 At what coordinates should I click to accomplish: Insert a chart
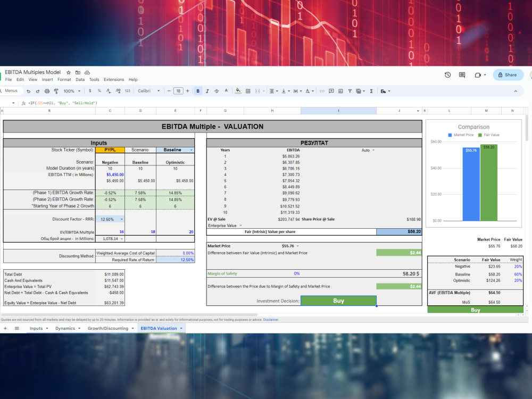coord(340,92)
